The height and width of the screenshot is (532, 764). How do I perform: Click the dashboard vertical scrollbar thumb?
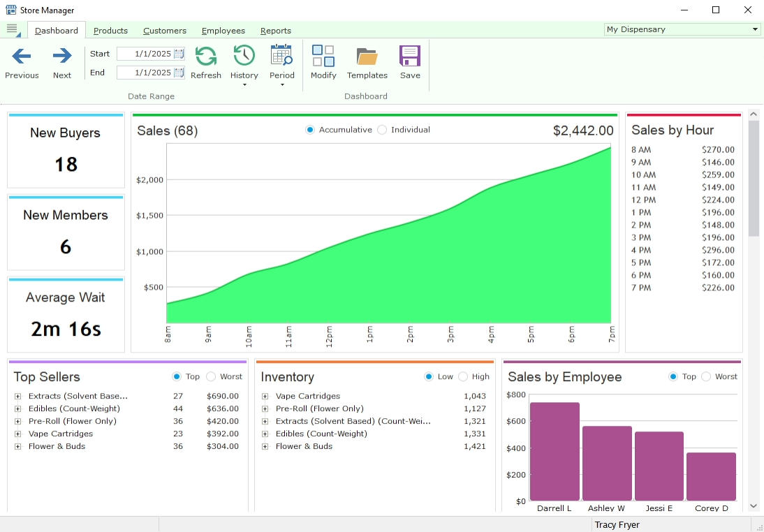pyautogui.click(x=754, y=178)
